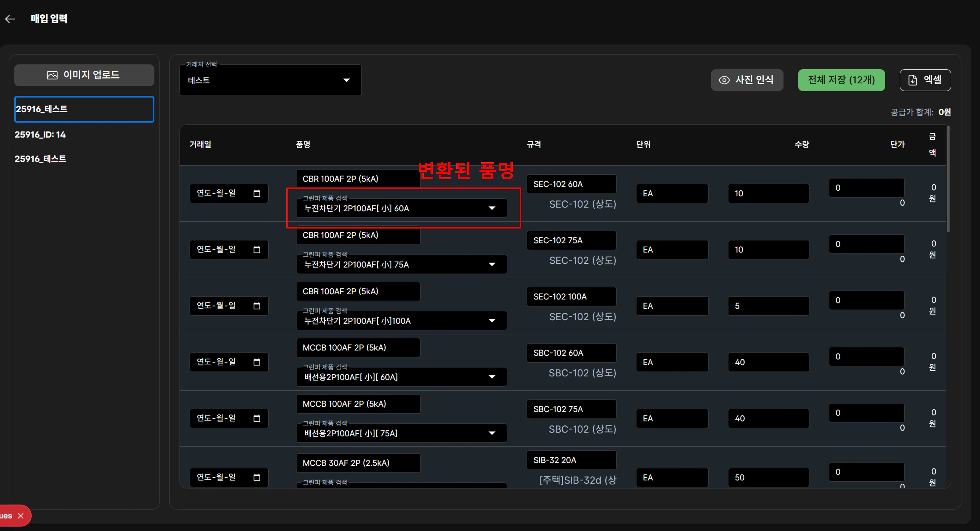980x531 pixels.
Task: Close the issues badge with X
Action: coord(21,516)
